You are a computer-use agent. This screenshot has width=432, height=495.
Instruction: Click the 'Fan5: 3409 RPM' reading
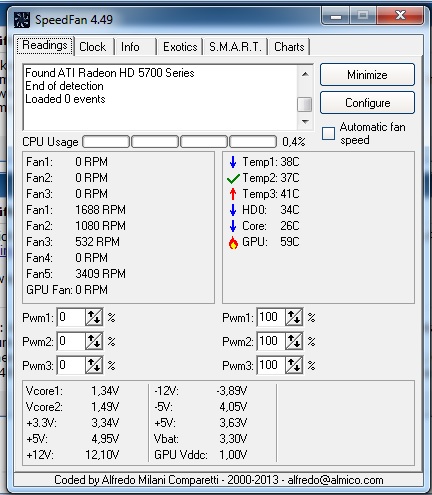(76, 274)
